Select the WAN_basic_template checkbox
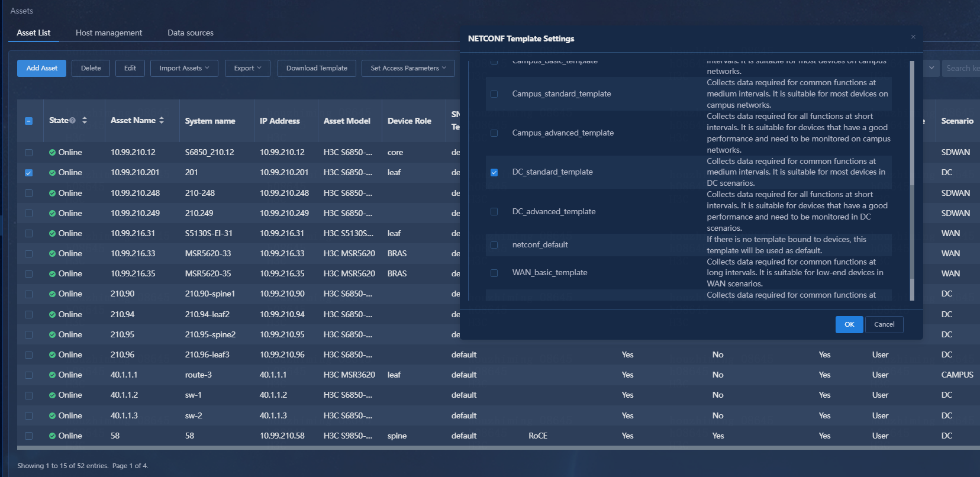The image size is (980, 477). point(494,273)
